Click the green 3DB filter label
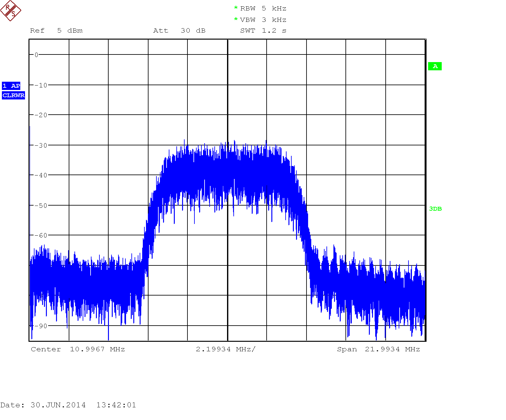Viewport: 506px width, 420px height. tap(435, 209)
